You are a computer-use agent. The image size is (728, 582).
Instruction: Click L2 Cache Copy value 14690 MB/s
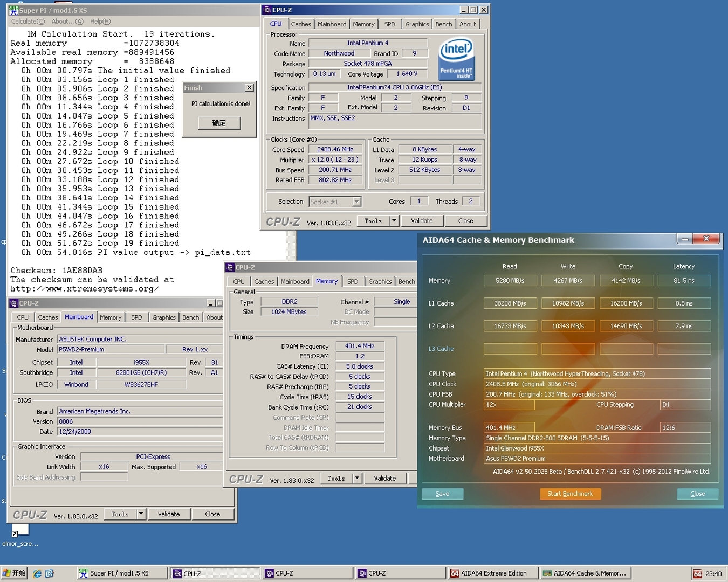point(626,326)
